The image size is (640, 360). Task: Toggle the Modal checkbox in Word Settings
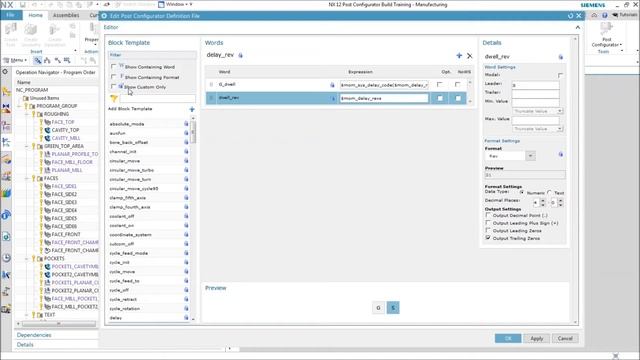560,75
